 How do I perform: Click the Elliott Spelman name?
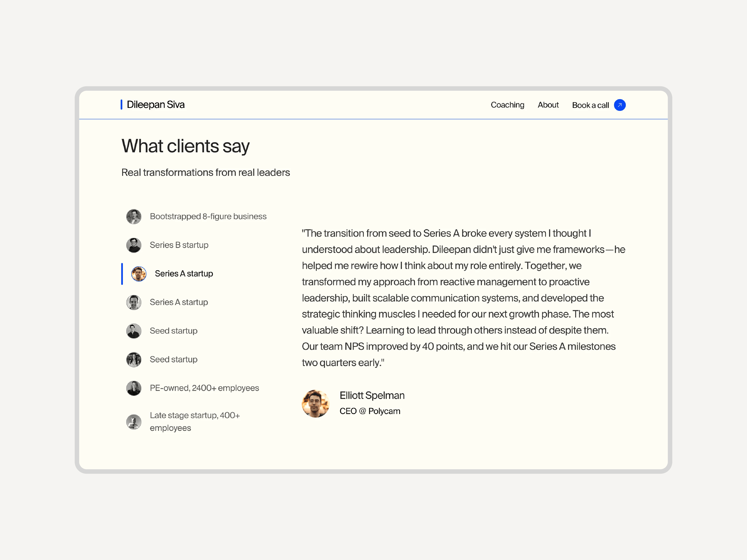point(372,395)
